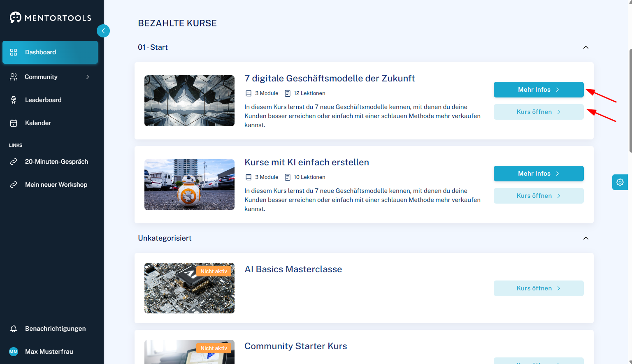
Task: Open Kalender in the sidebar
Action: point(50,123)
